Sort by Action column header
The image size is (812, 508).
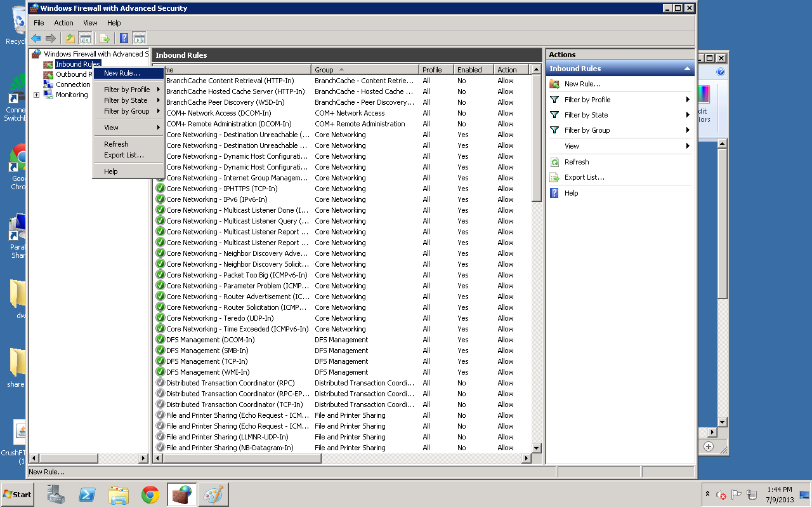coord(513,70)
